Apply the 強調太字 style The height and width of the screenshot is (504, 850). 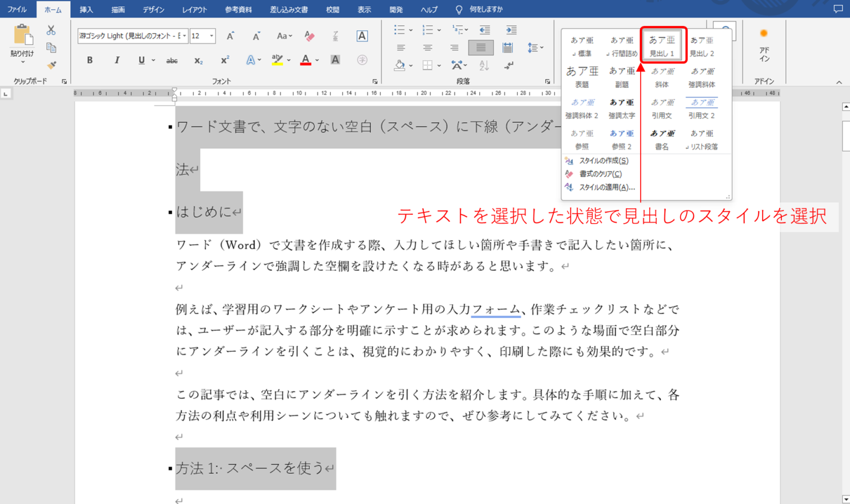click(x=621, y=108)
